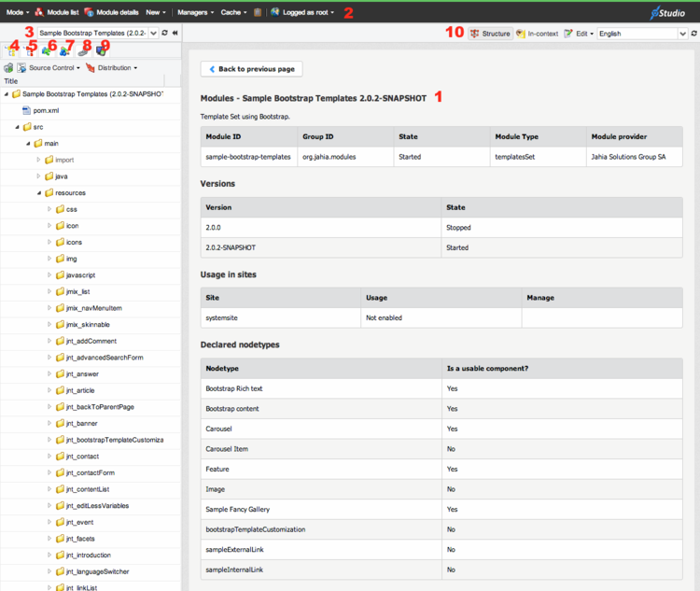Open the people group side panel tab
This screenshot has width=700, height=591.
pos(64,52)
